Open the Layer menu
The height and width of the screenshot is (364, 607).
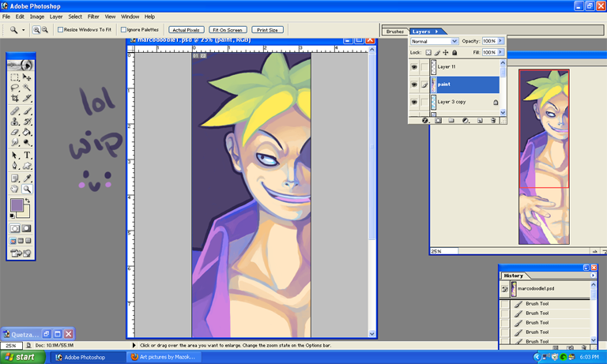pyautogui.click(x=56, y=17)
